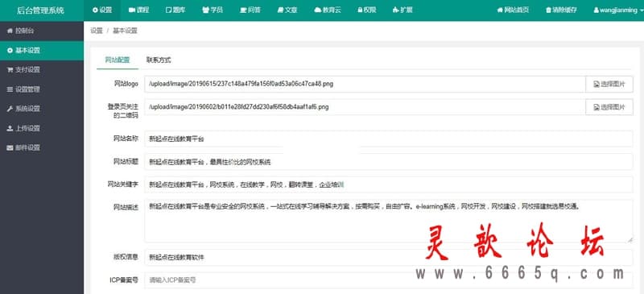Open 上传设置 upload item in sidebar

click(x=42, y=128)
